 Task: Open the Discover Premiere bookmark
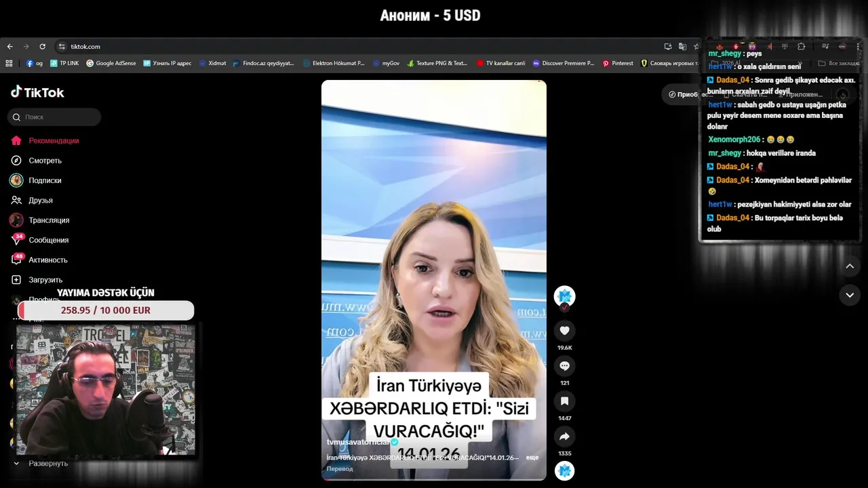(x=564, y=63)
